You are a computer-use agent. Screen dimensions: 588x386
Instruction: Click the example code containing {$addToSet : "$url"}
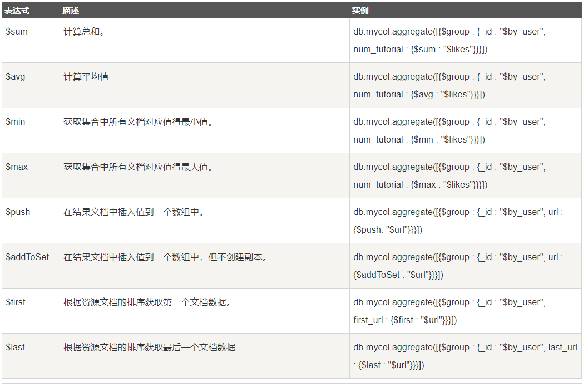coord(458,266)
